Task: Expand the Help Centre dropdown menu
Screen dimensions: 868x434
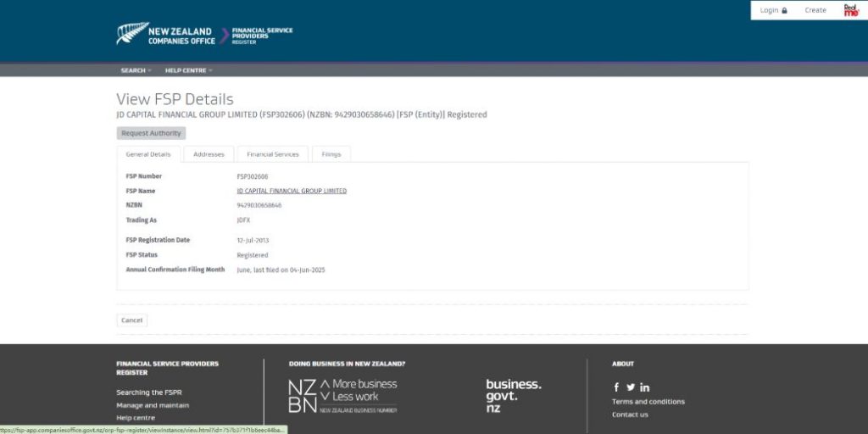Action: click(x=188, y=70)
